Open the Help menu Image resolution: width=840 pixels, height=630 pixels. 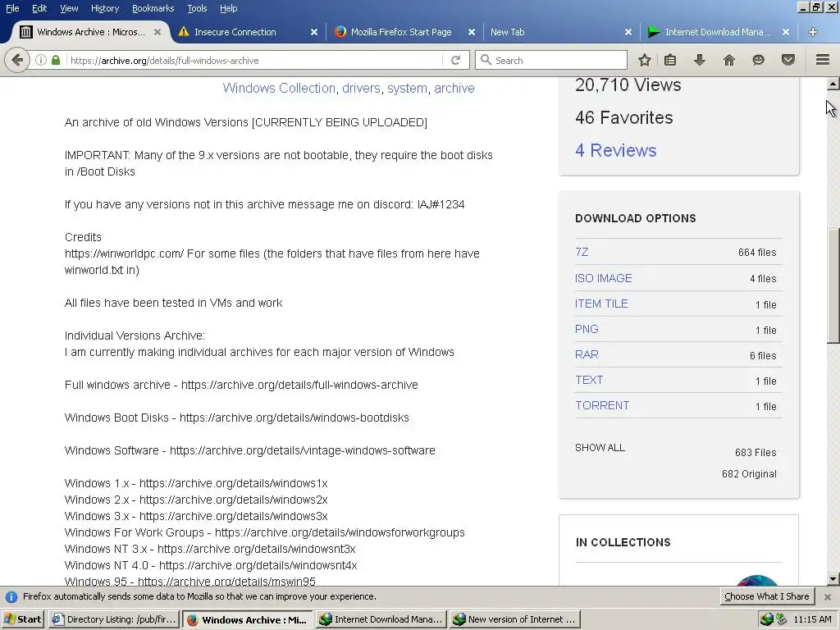click(x=228, y=8)
